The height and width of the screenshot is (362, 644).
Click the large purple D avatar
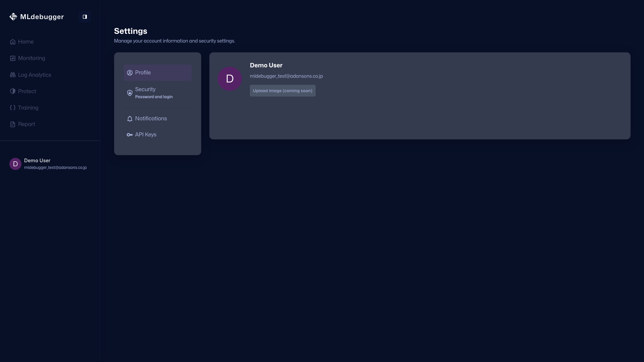tap(230, 79)
